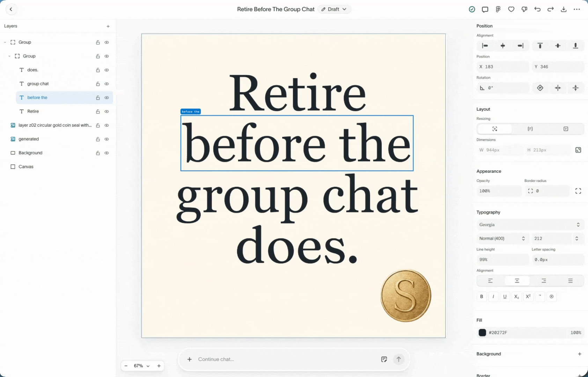
Task: Download the design
Action: (564, 9)
